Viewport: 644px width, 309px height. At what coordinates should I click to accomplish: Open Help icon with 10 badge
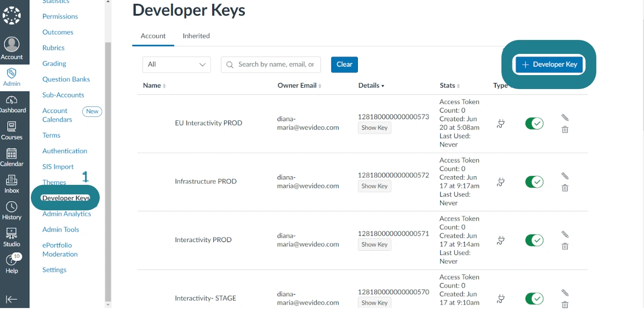pos(12,260)
